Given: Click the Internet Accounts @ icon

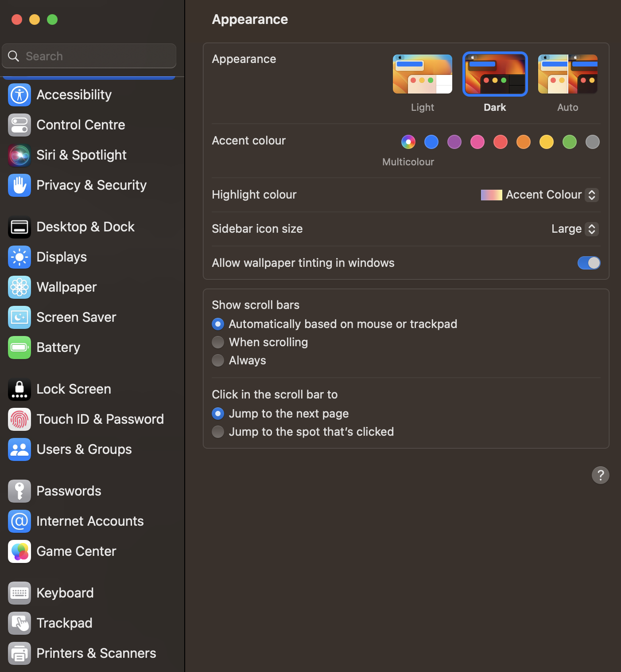Looking at the screenshot, I should point(19,521).
